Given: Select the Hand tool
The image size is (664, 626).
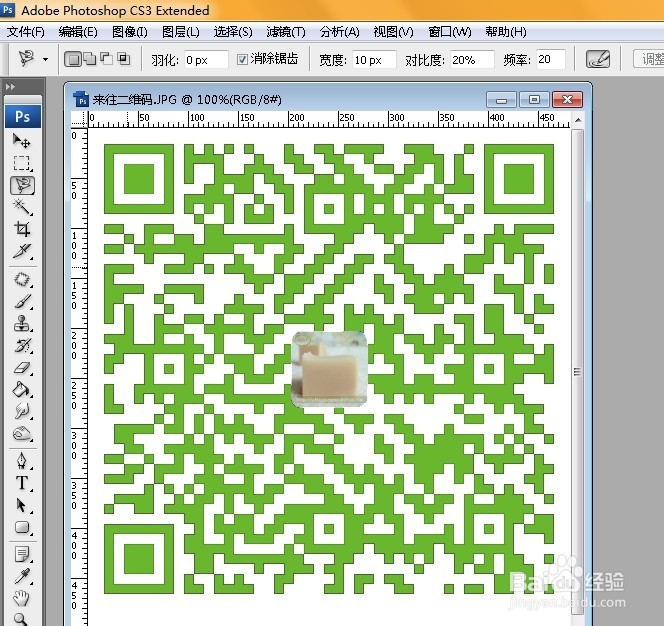Looking at the screenshot, I should tap(22, 598).
